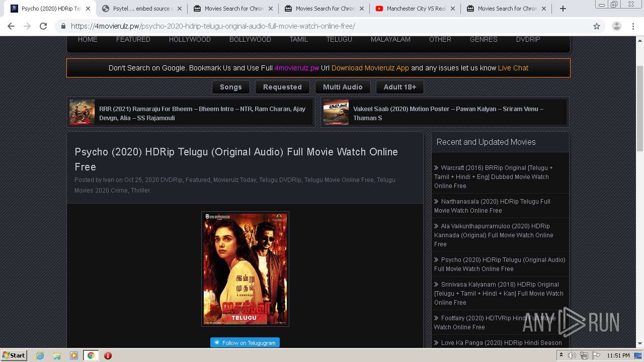
Task: Bookmark this page with the star icon
Action: click(597, 26)
